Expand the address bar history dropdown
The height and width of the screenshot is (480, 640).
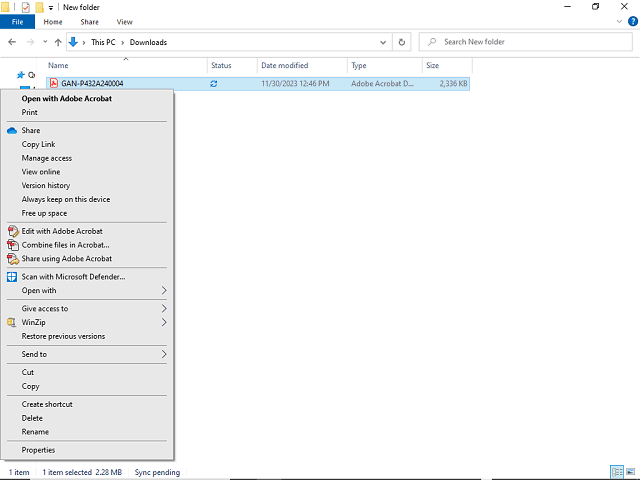[383, 42]
